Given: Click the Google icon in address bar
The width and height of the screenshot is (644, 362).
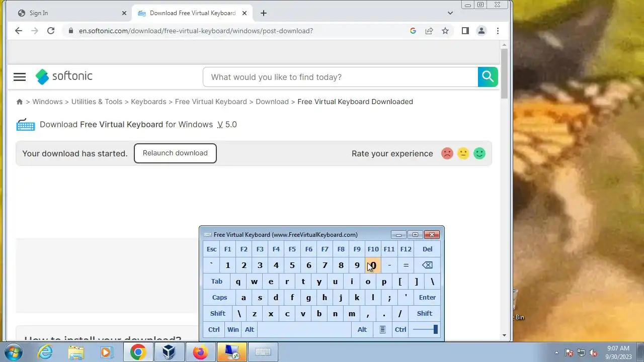Looking at the screenshot, I should [x=413, y=31].
